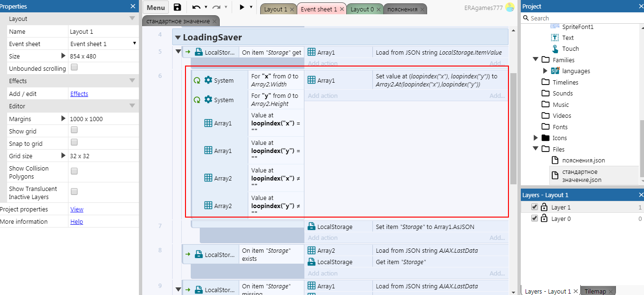644x295 pixels.
Task: Click the System gear icon for "x" loop
Action: 208,80
